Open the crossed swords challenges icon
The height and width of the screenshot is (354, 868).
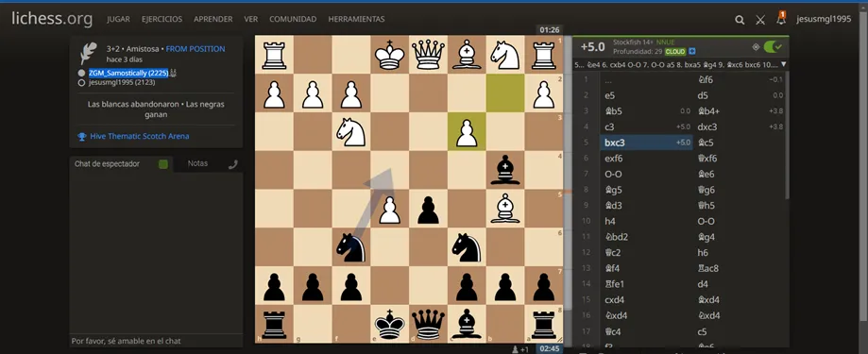[760, 20]
